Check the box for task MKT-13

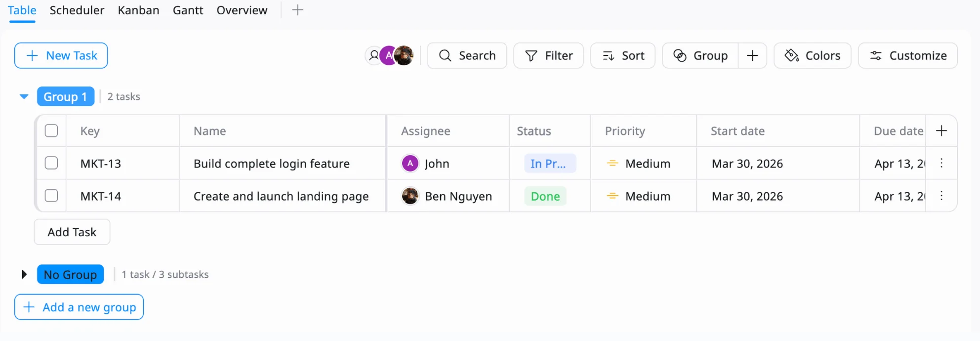click(51, 163)
